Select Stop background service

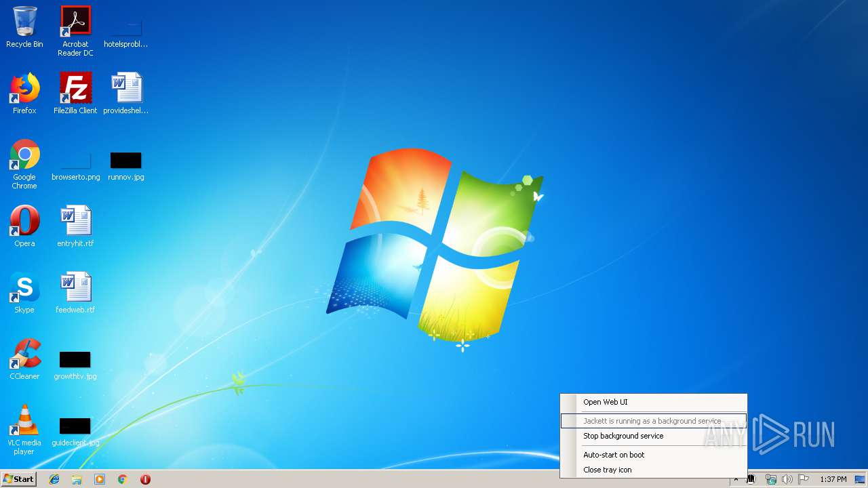pyautogui.click(x=654, y=436)
